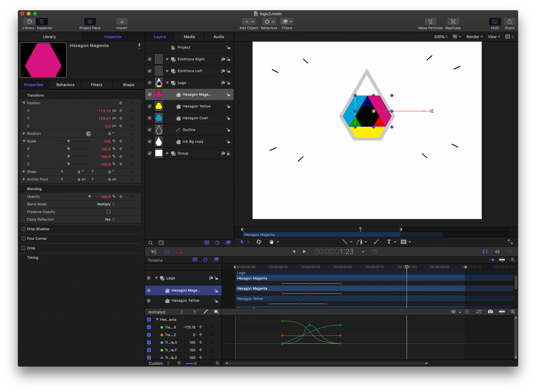The image size is (536, 392).
Task: Toggle Outline layer visibility checkbox
Action: (150, 130)
